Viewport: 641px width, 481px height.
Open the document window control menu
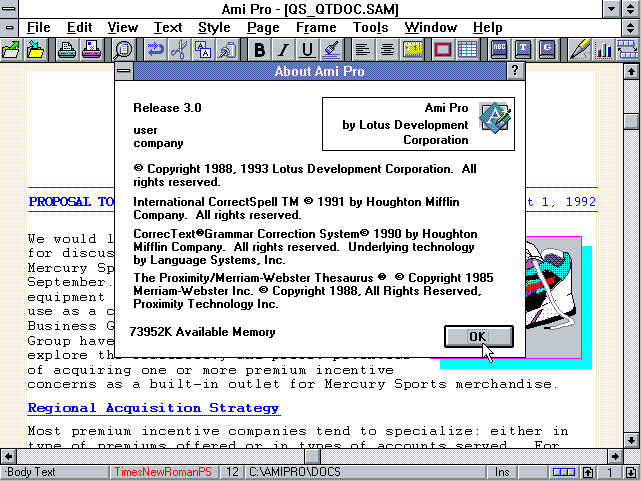9,28
